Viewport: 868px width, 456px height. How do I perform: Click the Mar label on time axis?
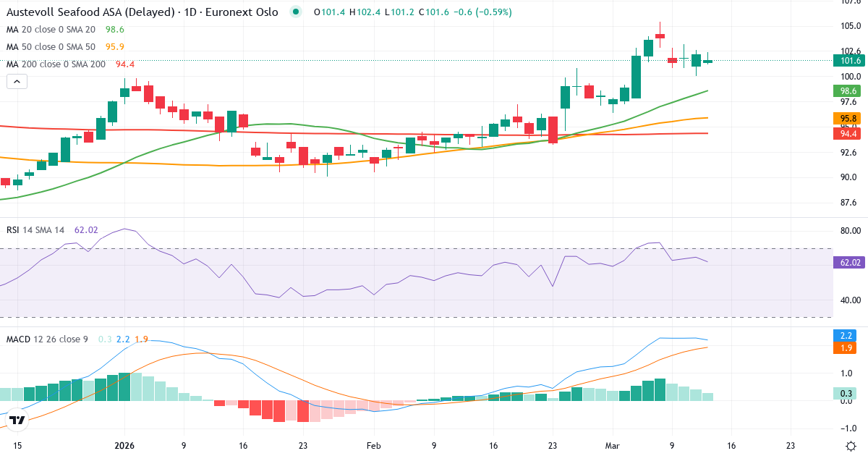pos(612,446)
